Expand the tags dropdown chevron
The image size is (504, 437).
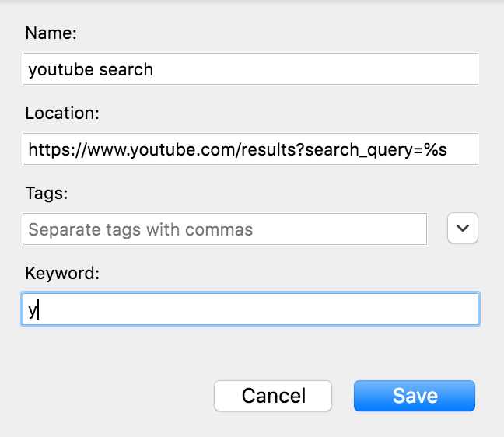pos(463,228)
